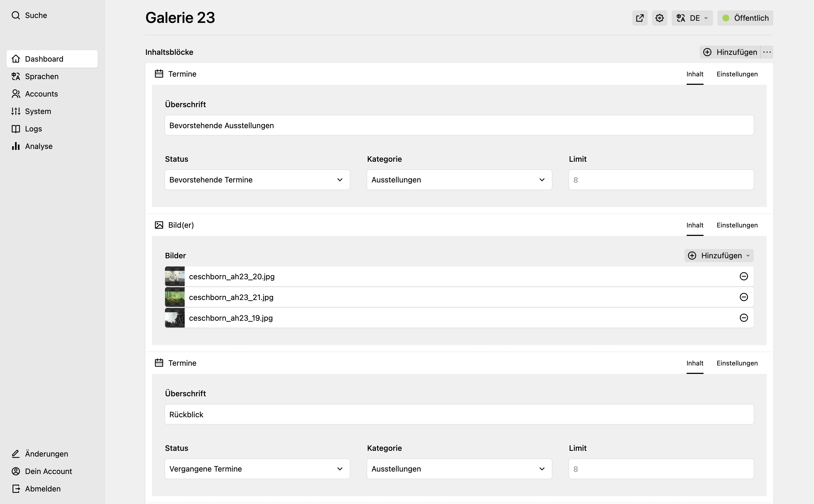The height and width of the screenshot is (504, 814).
Task: Remove ceschborn_ah23_20.jpg with minus icon
Action: 744,276
